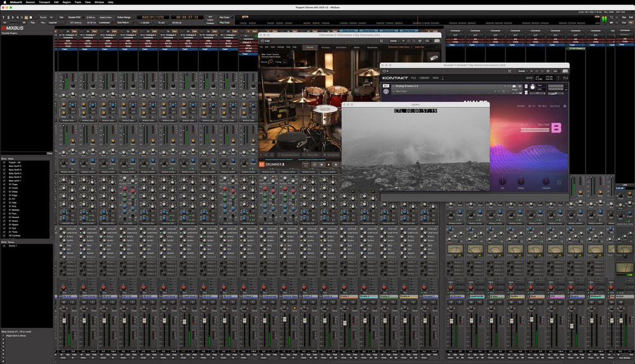Screen dimensions: 635x364
Task: Toggle the Drums 1 group checkbox
Action: [x=4, y=245]
